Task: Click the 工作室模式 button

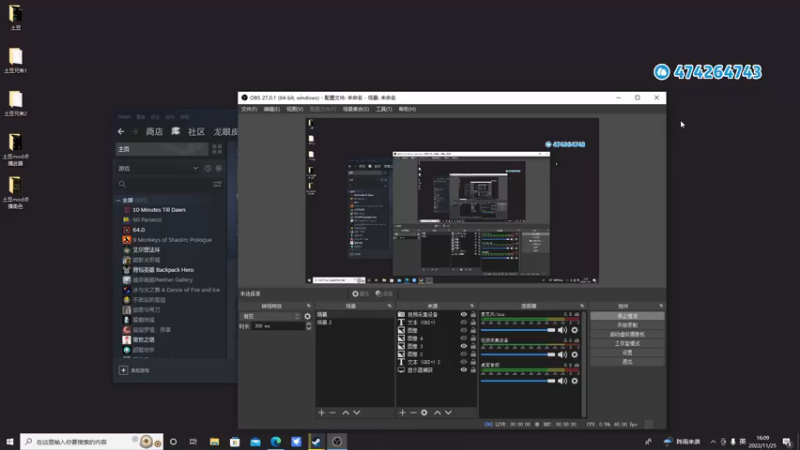Action: click(x=627, y=343)
